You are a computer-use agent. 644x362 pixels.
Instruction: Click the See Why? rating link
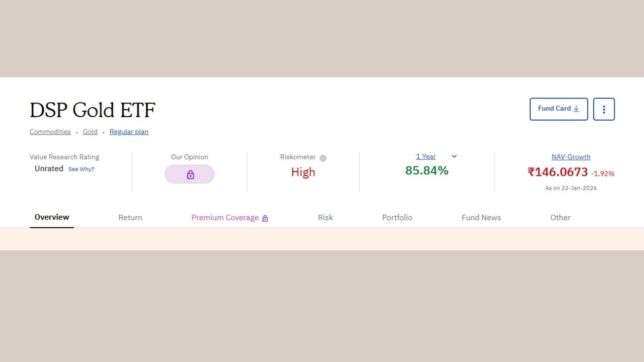pos(81,169)
